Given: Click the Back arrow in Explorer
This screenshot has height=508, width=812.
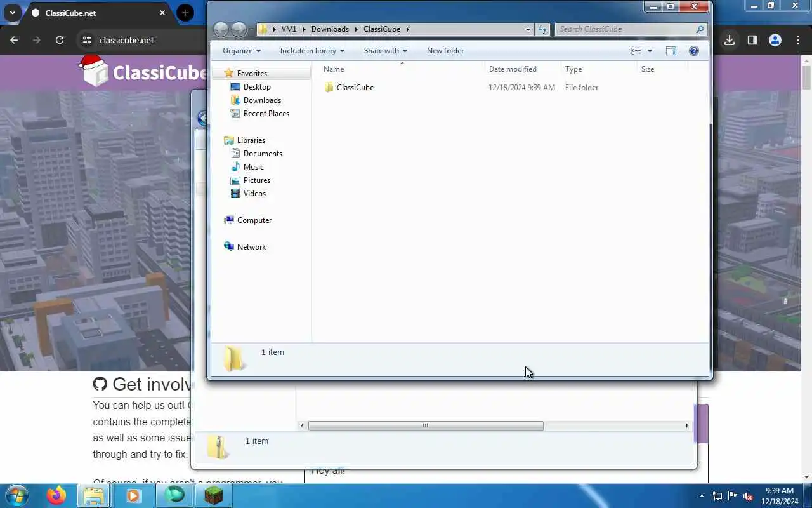Looking at the screenshot, I should (221, 29).
